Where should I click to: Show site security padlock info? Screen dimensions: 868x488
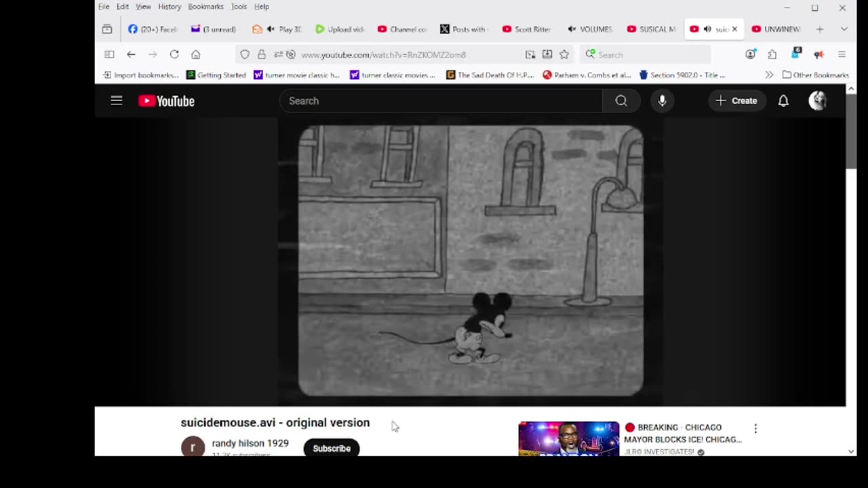tap(262, 54)
